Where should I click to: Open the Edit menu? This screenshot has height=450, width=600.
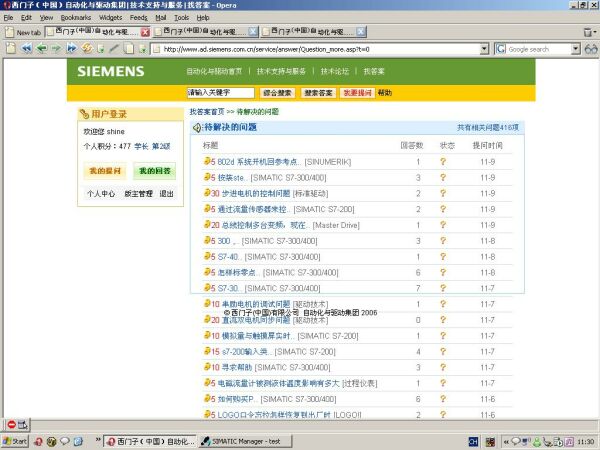26,18
